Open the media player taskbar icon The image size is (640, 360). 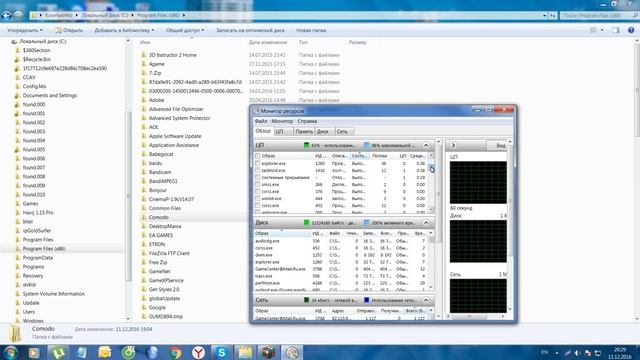click(34, 352)
